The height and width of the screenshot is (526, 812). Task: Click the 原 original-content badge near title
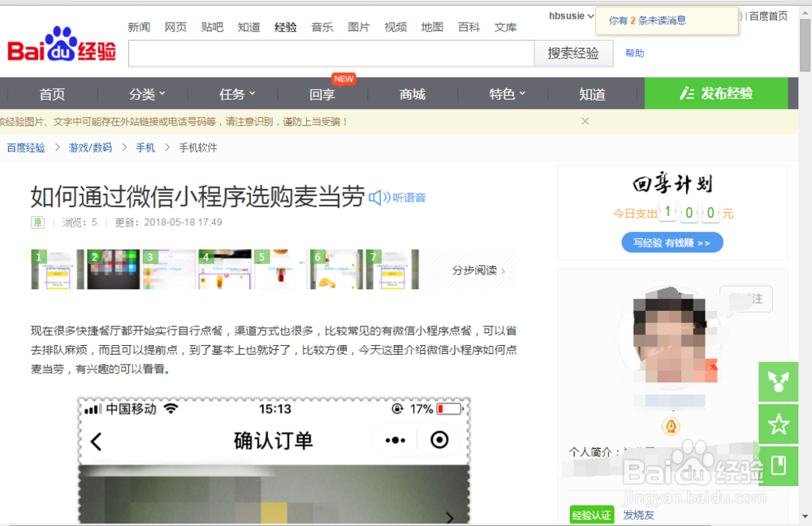(37, 222)
